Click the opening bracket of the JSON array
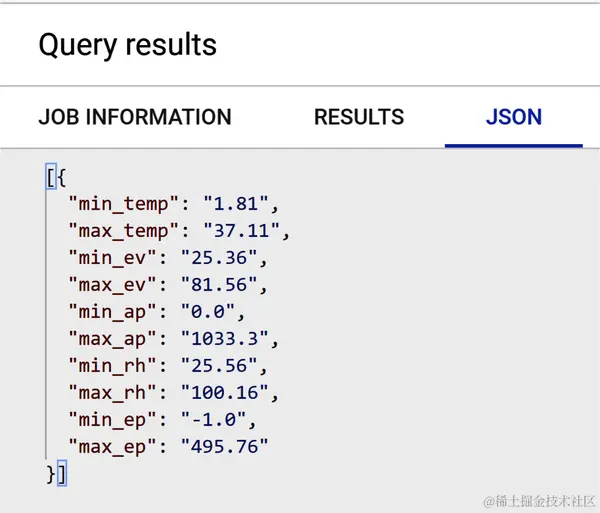This screenshot has height=513, width=600. pyautogui.click(x=49, y=179)
